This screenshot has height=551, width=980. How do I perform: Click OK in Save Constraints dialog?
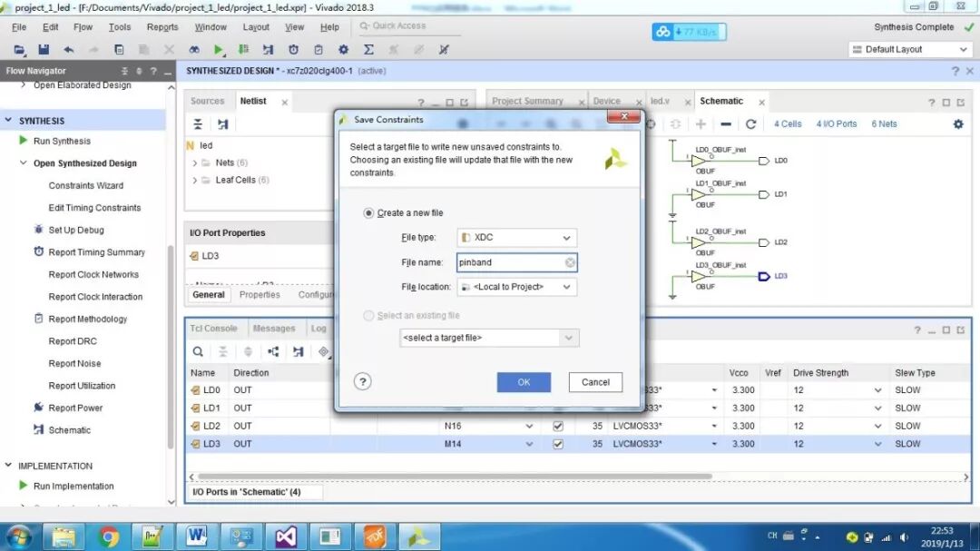click(x=524, y=382)
